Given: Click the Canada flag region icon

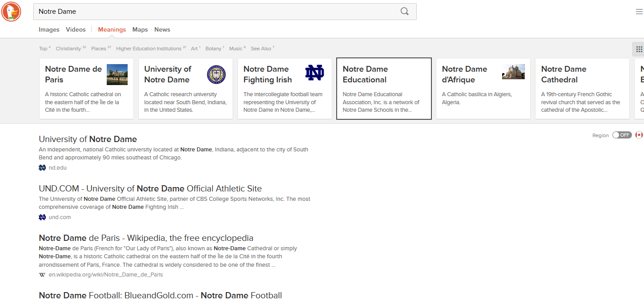Looking at the screenshot, I should (x=639, y=135).
